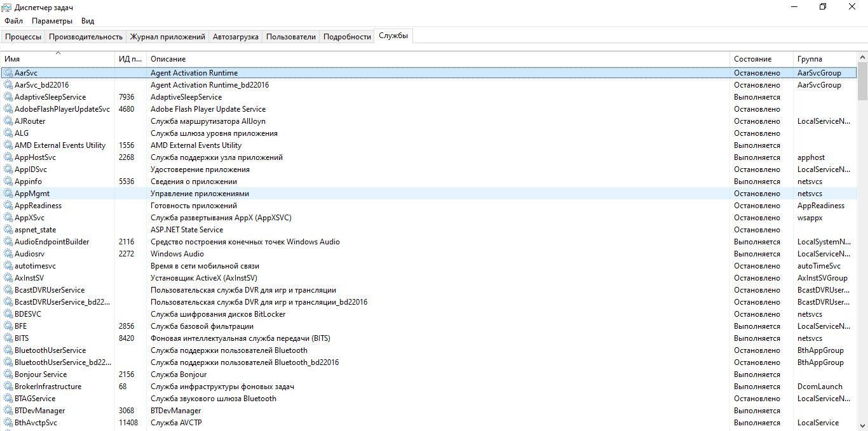Click description 'Время в сети мобильной связи'
This screenshot has height=431, width=868.
(205, 266)
